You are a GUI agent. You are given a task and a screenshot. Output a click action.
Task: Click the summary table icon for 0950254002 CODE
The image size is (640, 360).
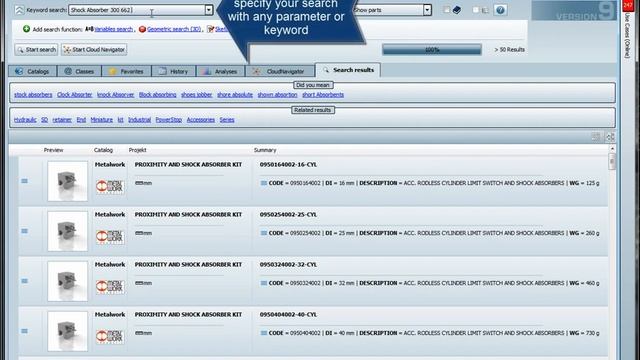[x=264, y=233]
